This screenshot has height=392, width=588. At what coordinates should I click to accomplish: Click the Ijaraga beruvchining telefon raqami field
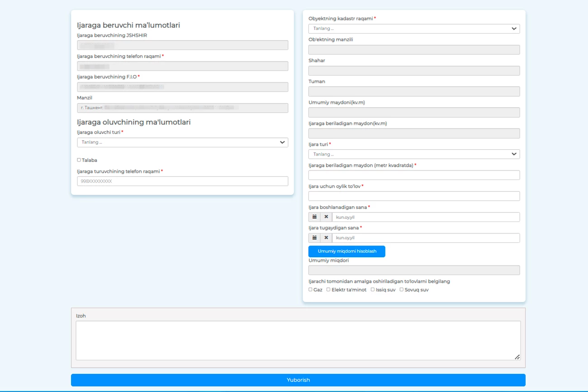tap(183, 66)
